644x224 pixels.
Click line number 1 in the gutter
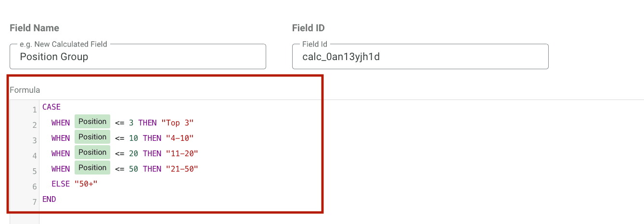tap(34, 110)
